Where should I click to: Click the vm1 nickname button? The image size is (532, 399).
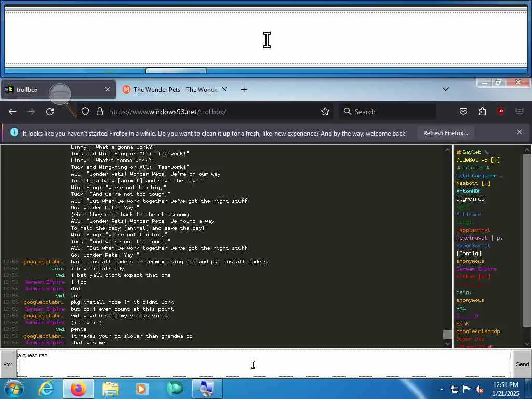click(x=8, y=364)
